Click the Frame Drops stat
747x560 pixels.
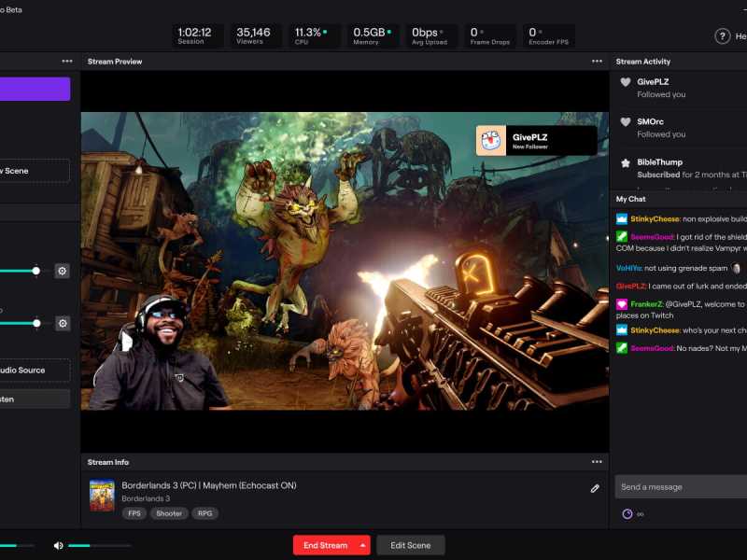[x=489, y=35]
